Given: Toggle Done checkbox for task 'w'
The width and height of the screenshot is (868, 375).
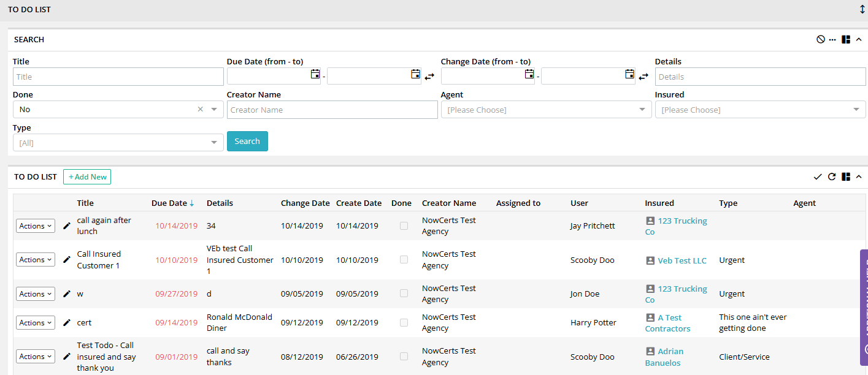Looking at the screenshot, I should 404,294.
